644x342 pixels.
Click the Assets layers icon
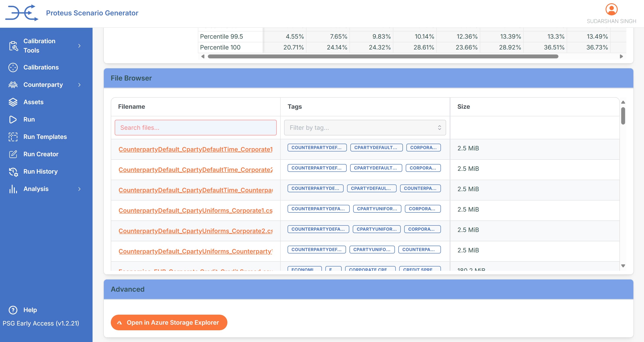[x=13, y=102]
